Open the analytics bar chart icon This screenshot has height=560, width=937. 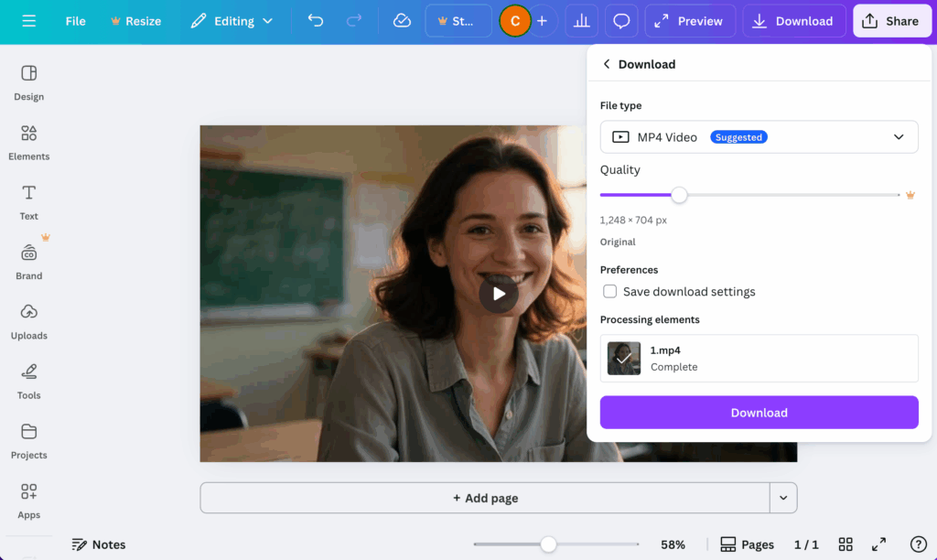(x=581, y=21)
